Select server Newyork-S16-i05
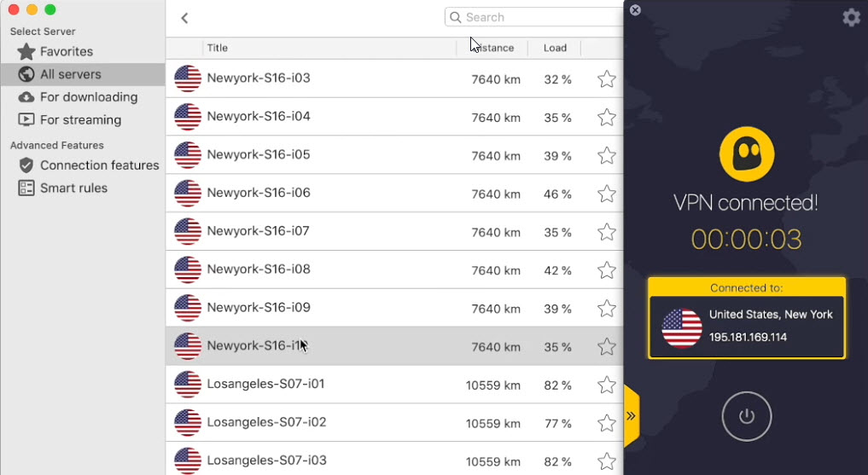This screenshot has width=868, height=475. 394,155
